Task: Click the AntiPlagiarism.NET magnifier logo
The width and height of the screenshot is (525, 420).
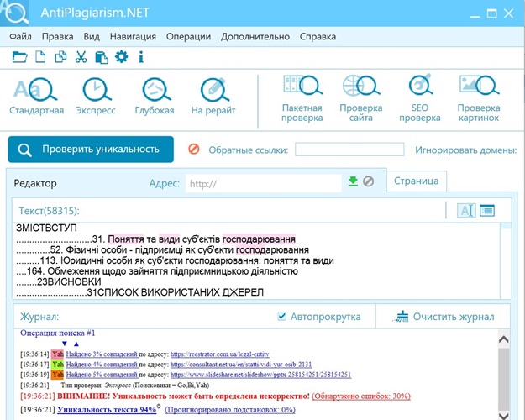Action: point(14,13)
